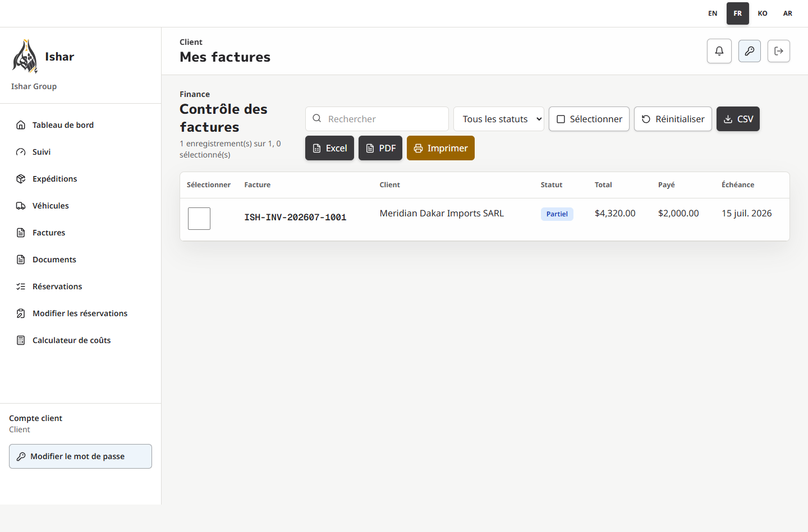Click the Tableau de bord home icon
The width and height of the screenshot is (808, 532).
(21, 125)
